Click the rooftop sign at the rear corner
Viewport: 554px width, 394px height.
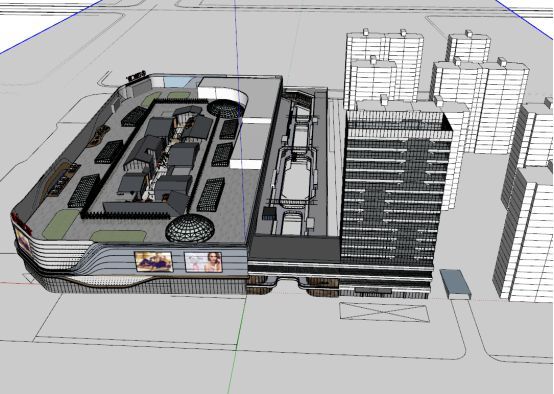click(x=137, y=77)
